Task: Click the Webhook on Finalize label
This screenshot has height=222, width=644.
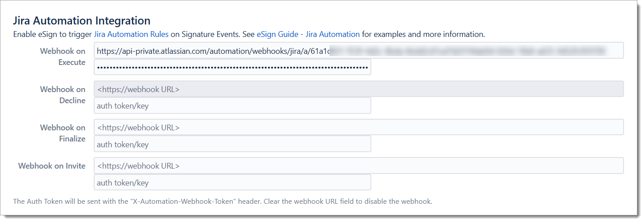Action: pyautogui.click(x=63, y=133)
